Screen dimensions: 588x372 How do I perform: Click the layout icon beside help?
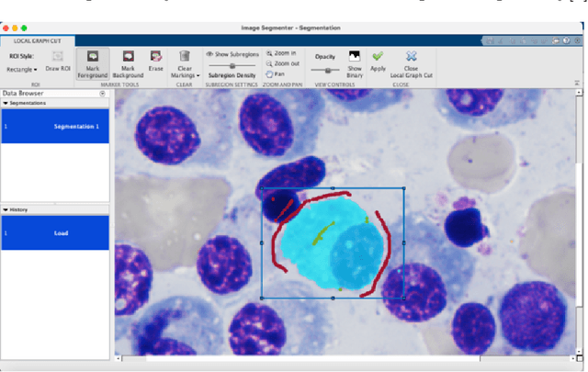555,40
